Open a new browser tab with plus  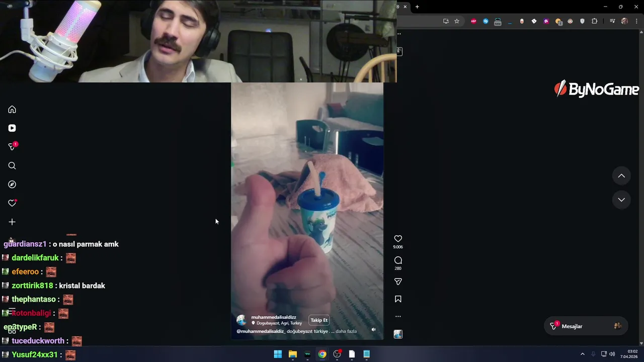tap(417, 7)
